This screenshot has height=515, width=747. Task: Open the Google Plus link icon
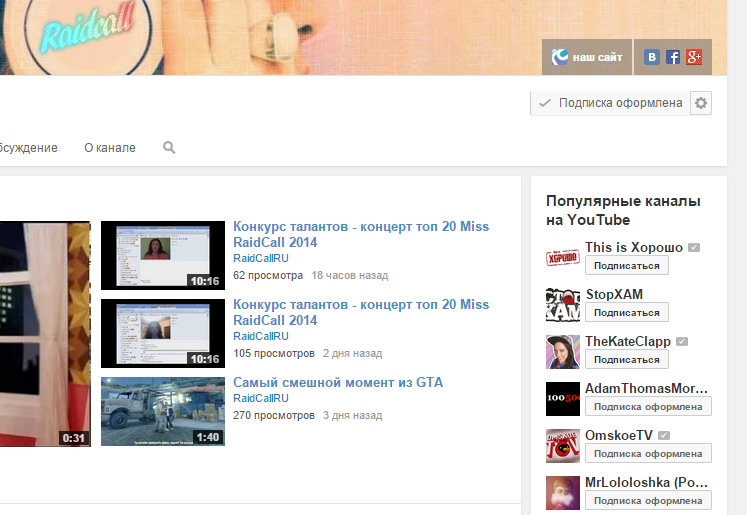click(x=694, y=57)
